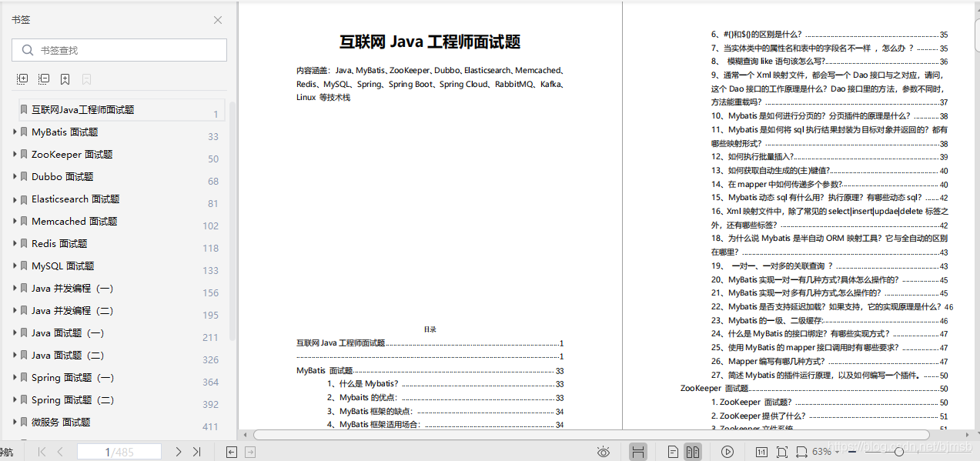Click the page number 118 beside Redis 面试题
Image resolution: width=980 pixels, height=461 pixels.
click(x=211, y=249)
